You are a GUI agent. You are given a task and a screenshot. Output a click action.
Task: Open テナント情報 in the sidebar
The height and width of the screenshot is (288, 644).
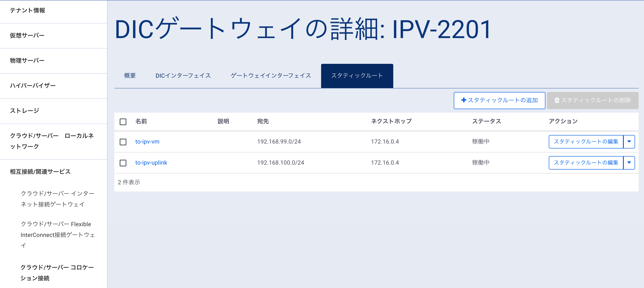pos(28,11)
